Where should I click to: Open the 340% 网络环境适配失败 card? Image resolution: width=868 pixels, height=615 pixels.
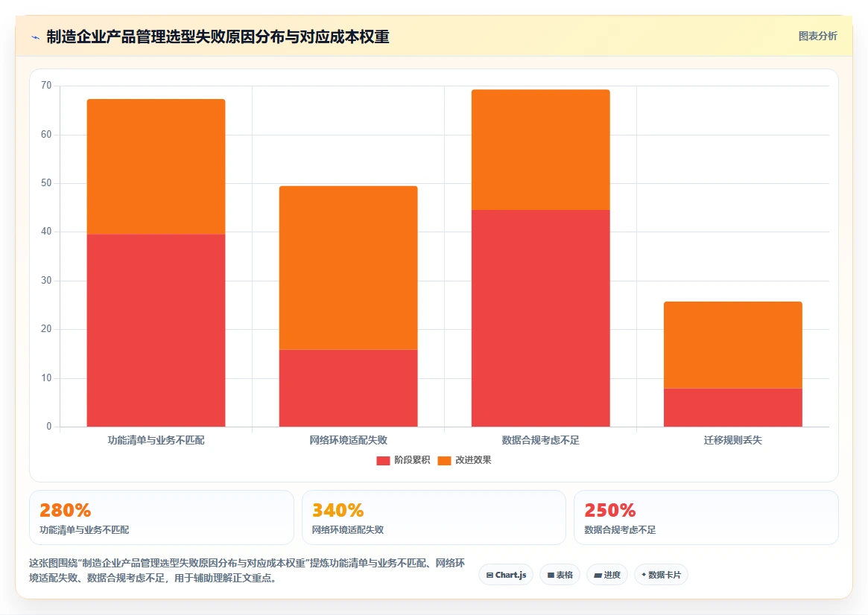tap(434, 517)
